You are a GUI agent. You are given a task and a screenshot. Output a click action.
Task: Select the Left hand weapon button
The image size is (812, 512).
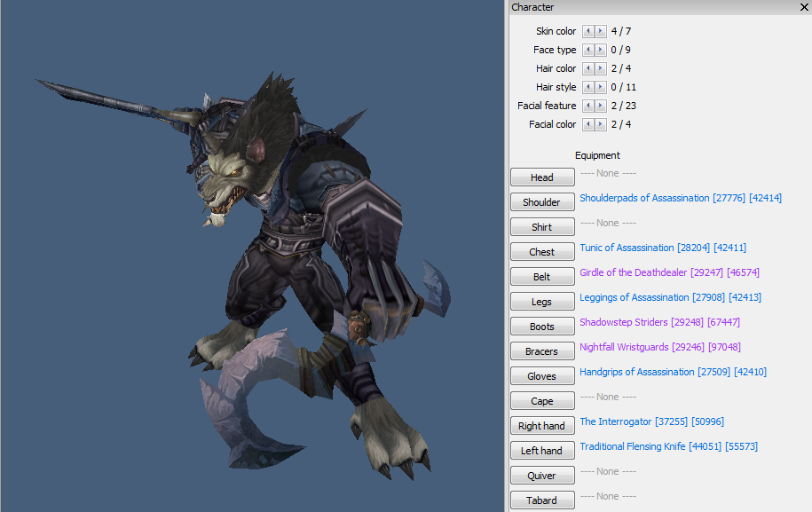click(542, 451)
